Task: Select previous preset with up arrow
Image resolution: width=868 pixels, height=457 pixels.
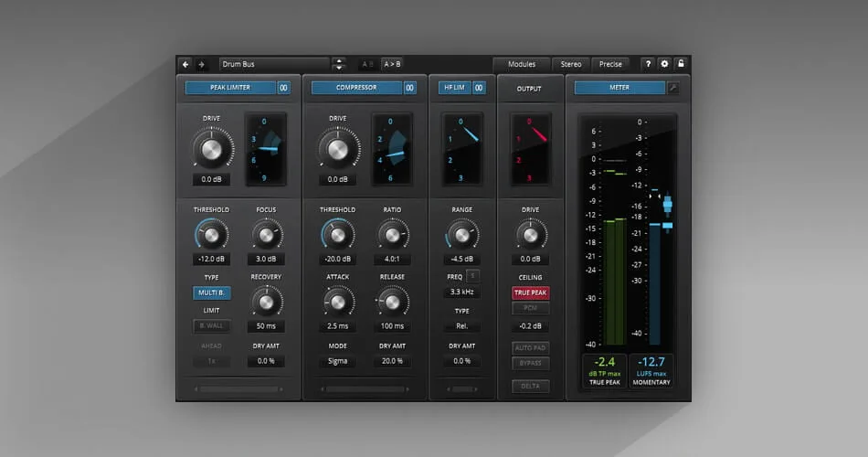Action: 339,60
